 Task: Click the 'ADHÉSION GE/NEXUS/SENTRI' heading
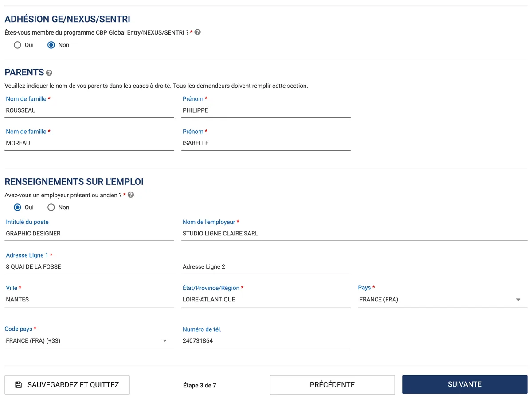[x=67, y=19]
